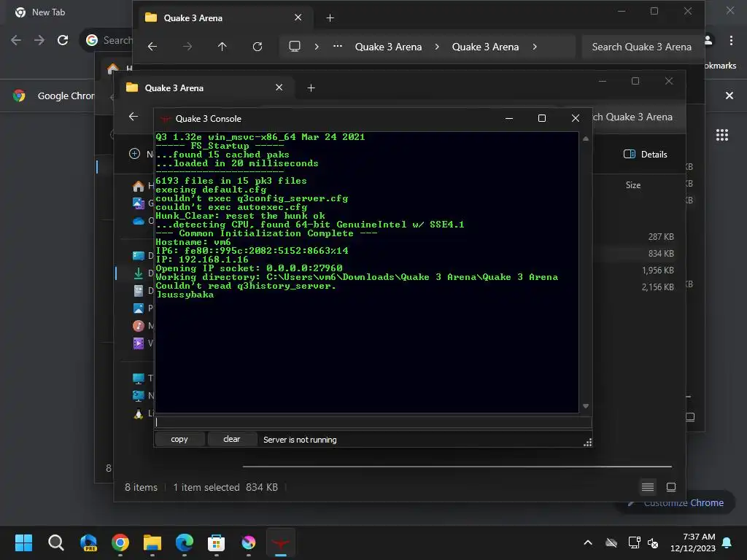747x560 pixels.
Task: Switch to large thumbnails view icon in status bar
Action: (x=671, y=487)
